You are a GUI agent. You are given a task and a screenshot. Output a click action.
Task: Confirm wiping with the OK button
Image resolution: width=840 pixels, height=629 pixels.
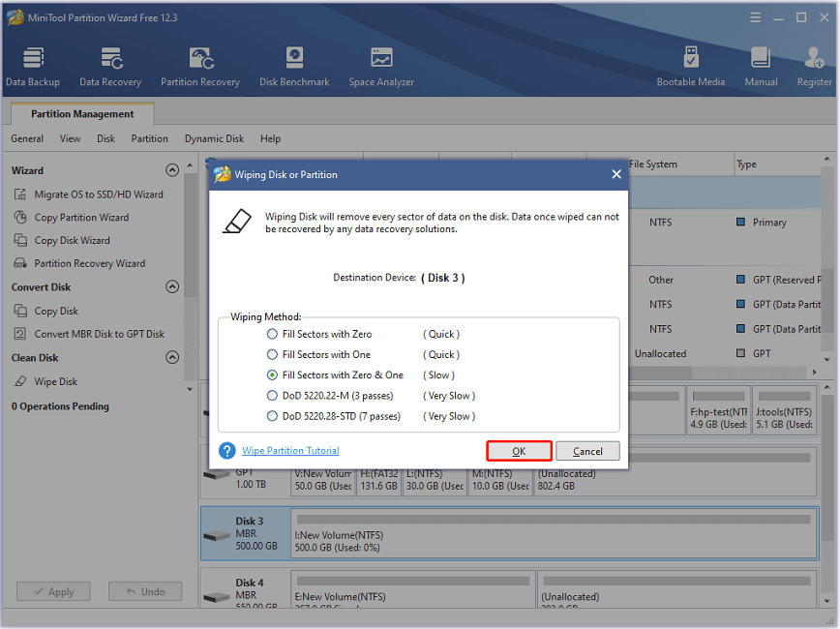pos(519,451)
